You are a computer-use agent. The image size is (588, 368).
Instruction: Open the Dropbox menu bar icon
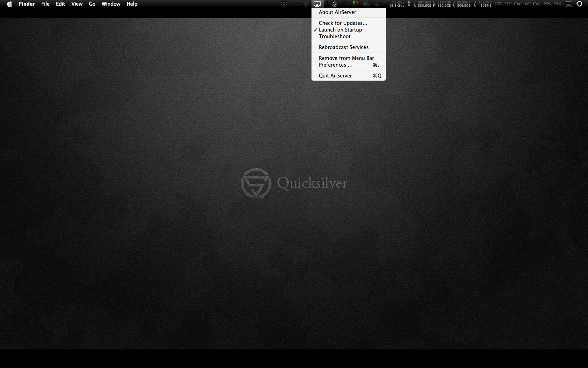[x=284, y=4]
